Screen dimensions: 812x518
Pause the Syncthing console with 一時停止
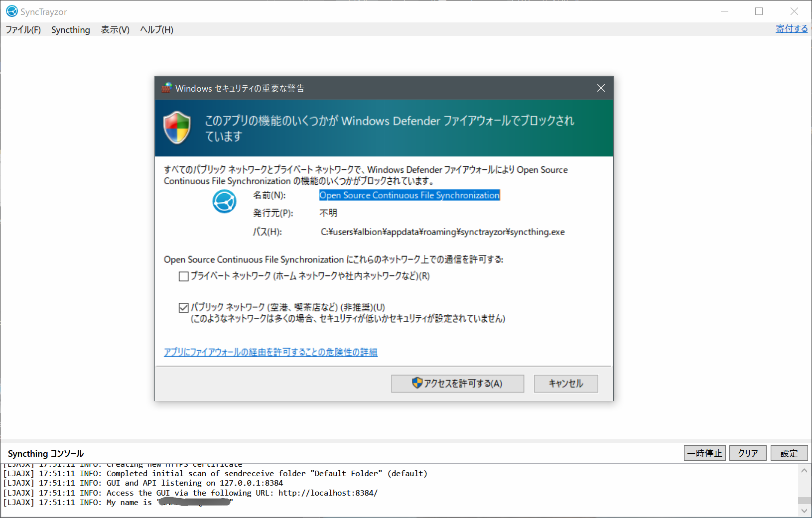tap(704, 453)
